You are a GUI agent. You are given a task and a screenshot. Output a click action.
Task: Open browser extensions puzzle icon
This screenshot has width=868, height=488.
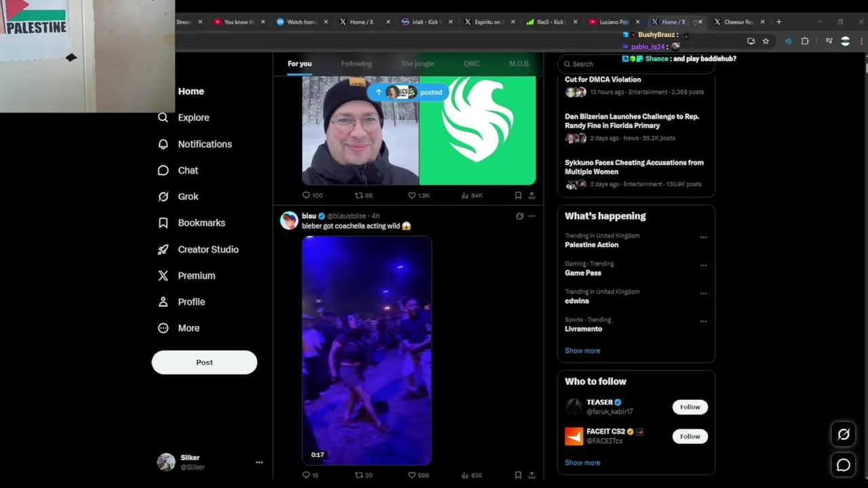pyautogui.click(x=805, y=41)
